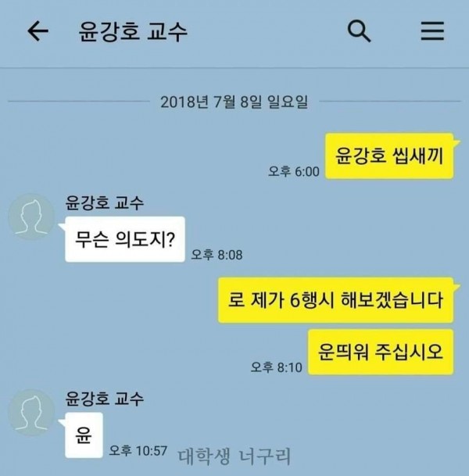Tap the profile avatar beside the '윤' message

(31, 413)
